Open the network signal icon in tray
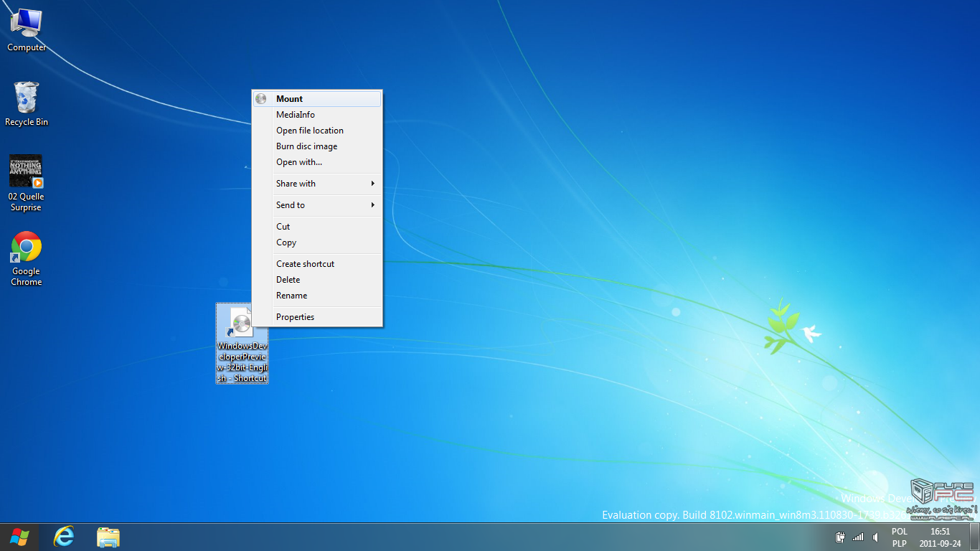Image resolution: width=980 pixels, height=551 pixels. (x=857, y=537)
